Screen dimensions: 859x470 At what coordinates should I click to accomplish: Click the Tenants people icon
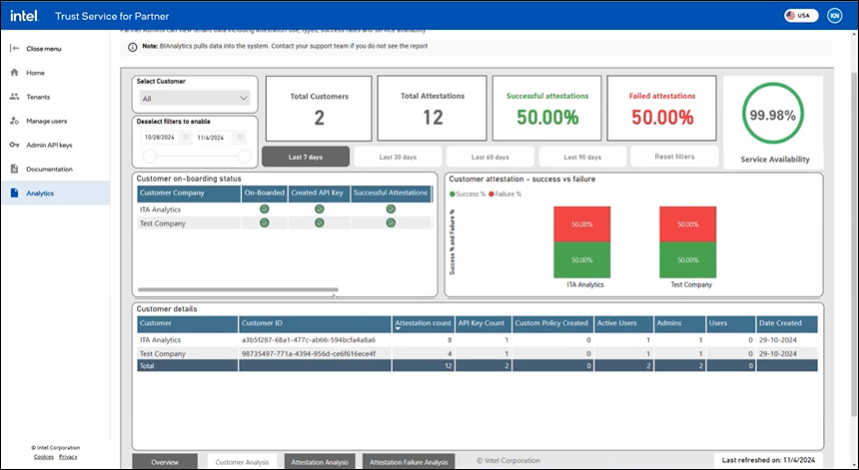15,96
